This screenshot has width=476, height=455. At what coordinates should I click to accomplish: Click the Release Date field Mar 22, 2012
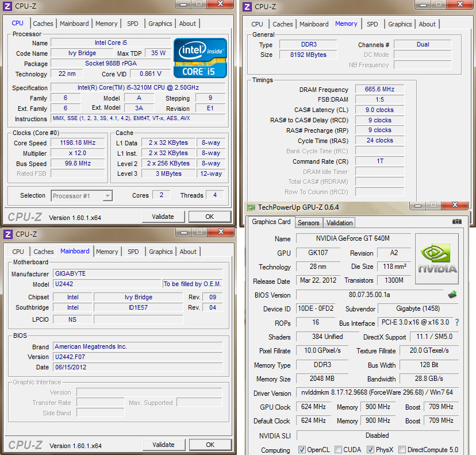pyautogui.click(x=318, y=280)
